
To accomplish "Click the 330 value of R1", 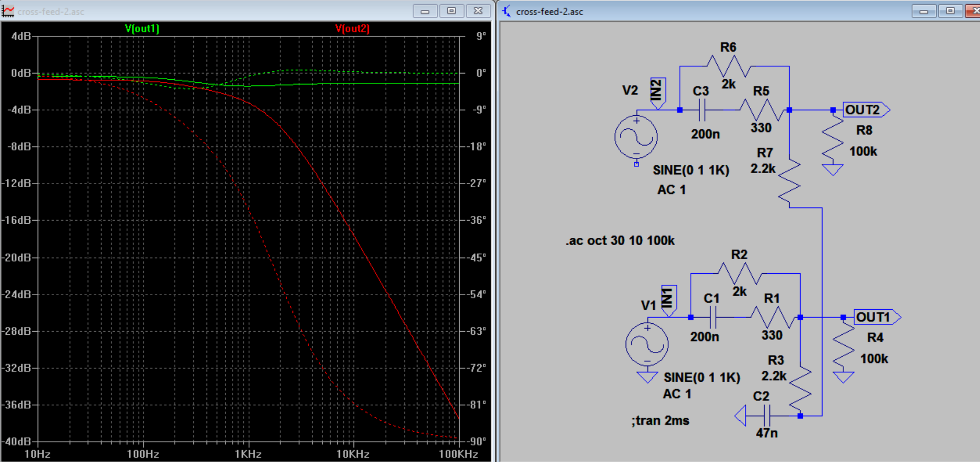I will [x=772, y=335].
